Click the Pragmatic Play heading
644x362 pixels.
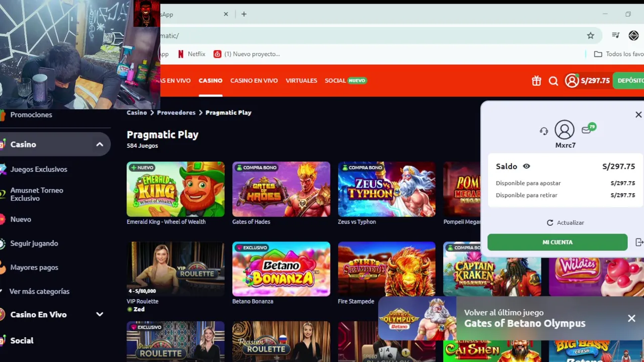point(163,135)
